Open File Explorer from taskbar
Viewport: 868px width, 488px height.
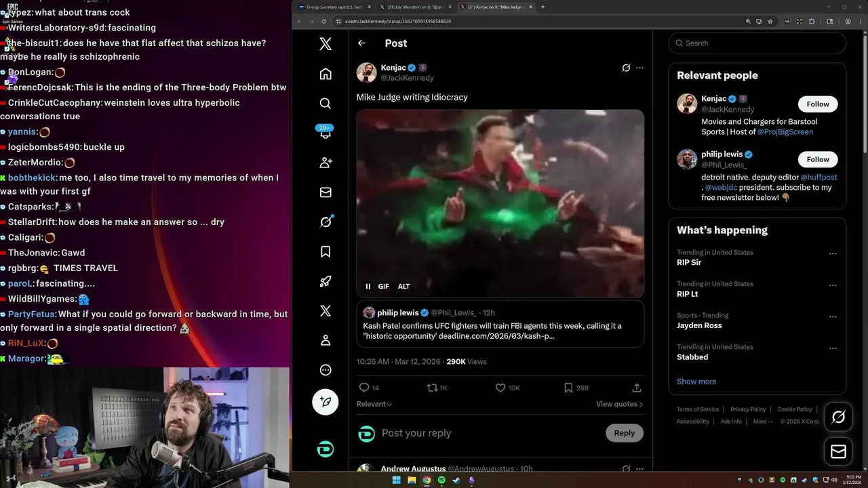(x=412, y=480)
